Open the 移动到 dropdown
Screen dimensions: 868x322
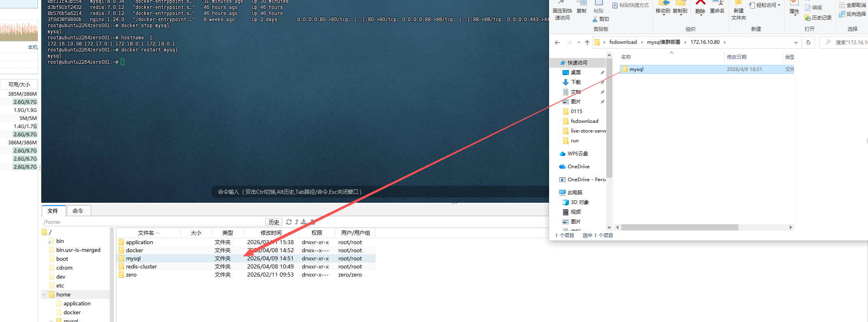pyautogui.click(x=663, y=15)
